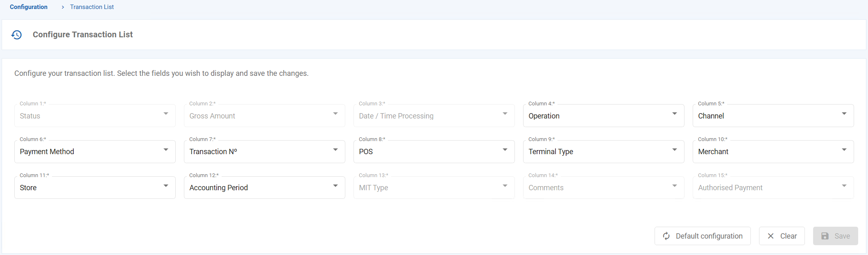The image size is (868, 255).
Task: Open the Payment Method dropdown
Action: 95,152
